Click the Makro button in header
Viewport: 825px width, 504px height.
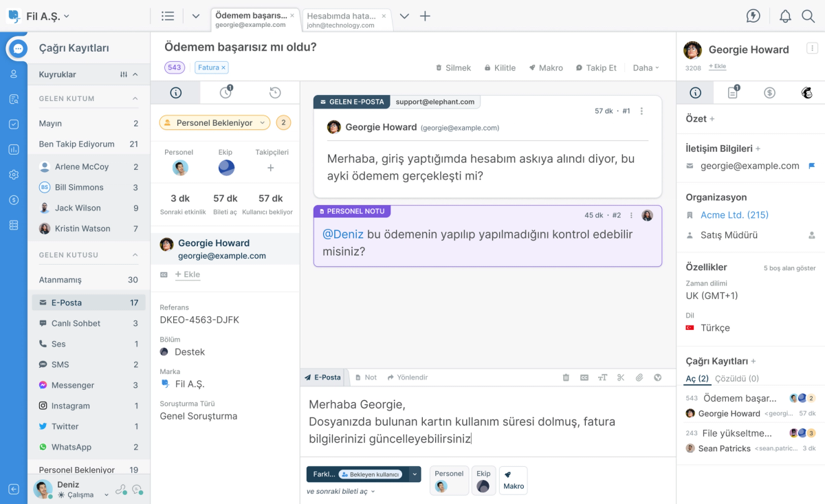(x=546, y=67)
